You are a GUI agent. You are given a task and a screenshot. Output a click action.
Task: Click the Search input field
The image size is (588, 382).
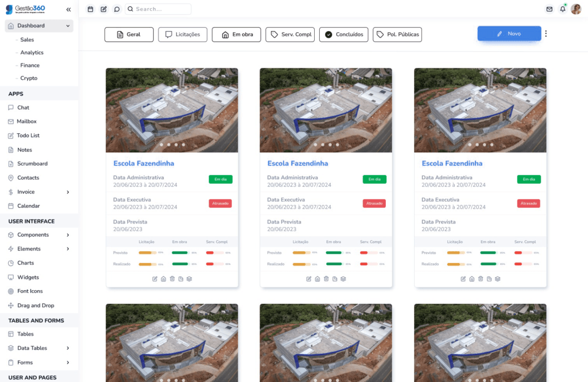click(x=158, y=9)
